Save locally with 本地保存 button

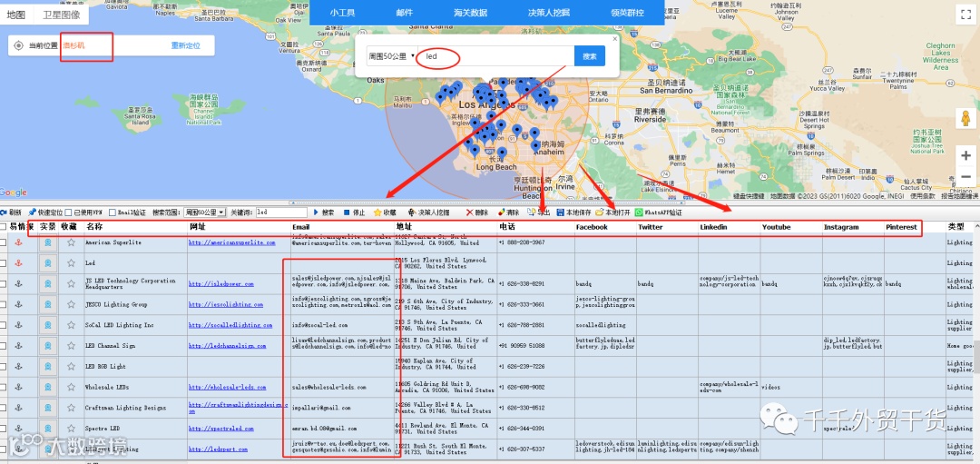click(573, 212)
